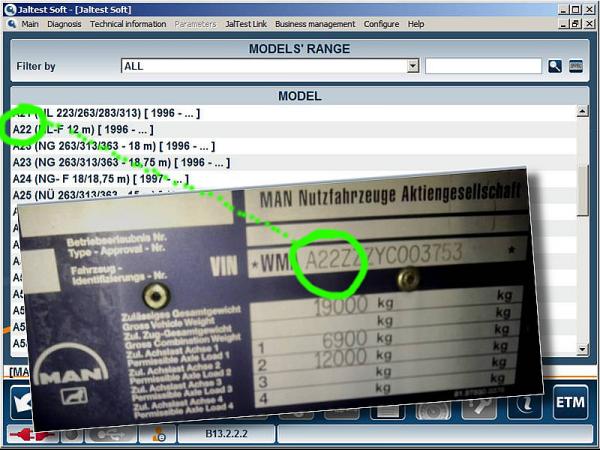Viewport: 600px width, 450px height.
Task: Select 'A23 (NG 263/313/363 - 18,75 m)' row
Action: coord(293,163)
